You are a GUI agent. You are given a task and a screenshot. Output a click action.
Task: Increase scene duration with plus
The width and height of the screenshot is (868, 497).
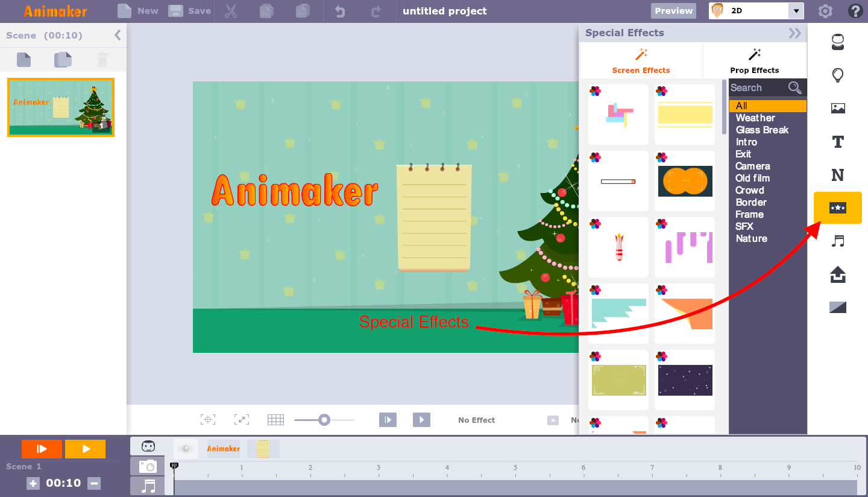tap(33, 483)
